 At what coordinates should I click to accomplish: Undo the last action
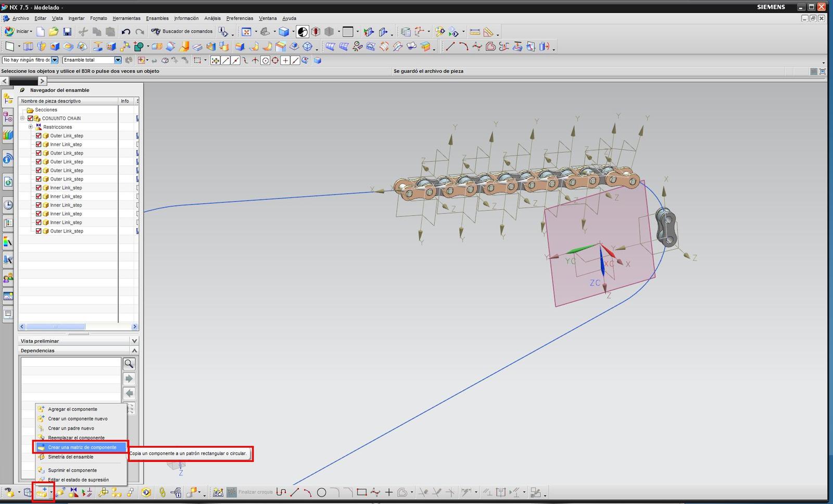click(126, 32)
